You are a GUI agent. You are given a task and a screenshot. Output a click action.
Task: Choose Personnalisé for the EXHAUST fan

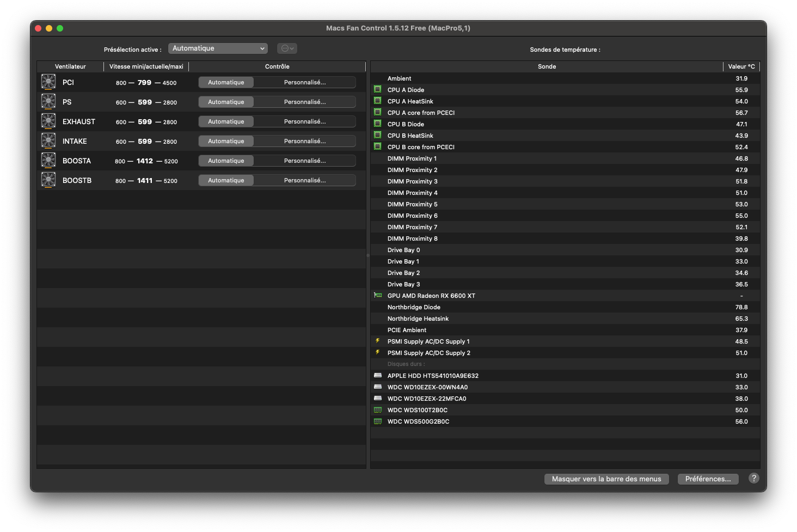tap(305, 121)
